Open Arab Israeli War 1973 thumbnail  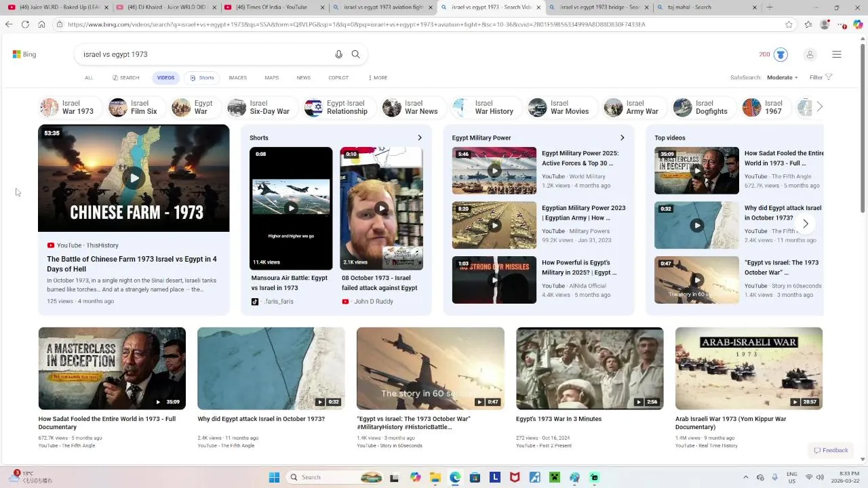point(749,368)
